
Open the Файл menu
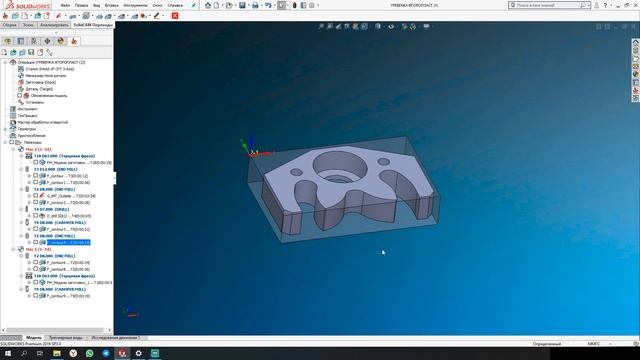tap(65, 5)
